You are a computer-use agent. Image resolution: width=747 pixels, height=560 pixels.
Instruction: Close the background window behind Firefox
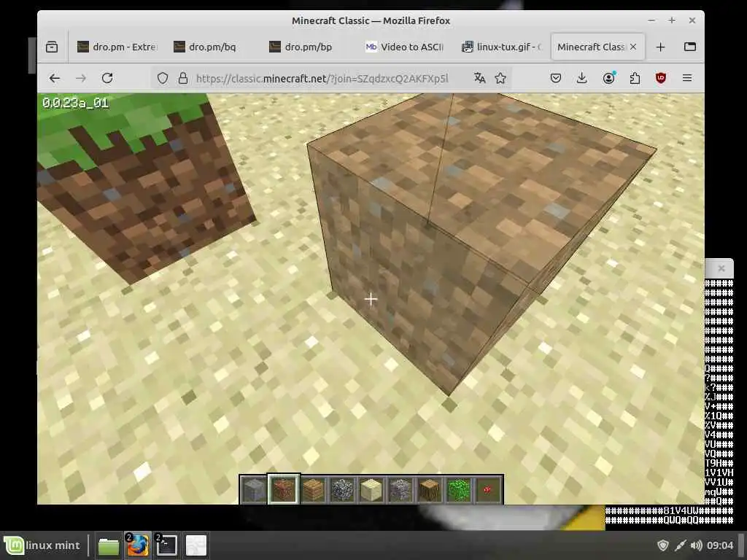721,268
